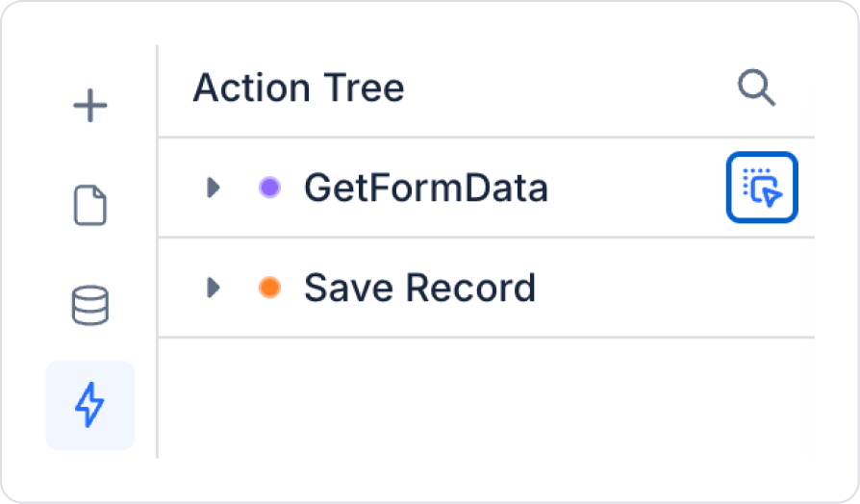Viewport: 860px width, 504px height.
Task: Click the magnifier search icon
Action: coord(756,88)
